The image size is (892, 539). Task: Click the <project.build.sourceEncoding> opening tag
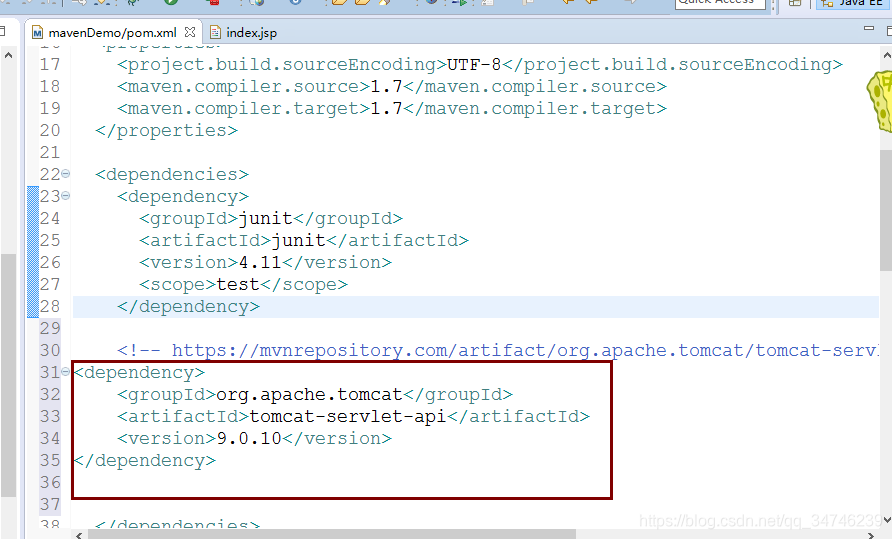pos(282,65)
